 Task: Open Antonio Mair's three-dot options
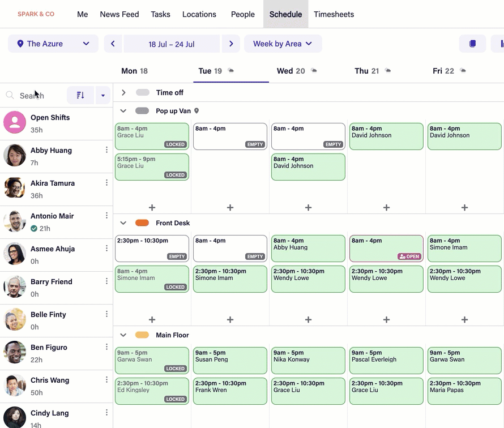pos(106,216)
